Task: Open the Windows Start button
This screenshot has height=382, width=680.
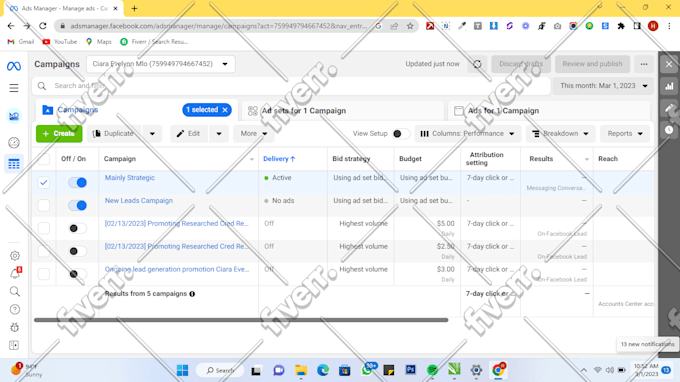Action: pyautogui.click(x=183, y=370)
